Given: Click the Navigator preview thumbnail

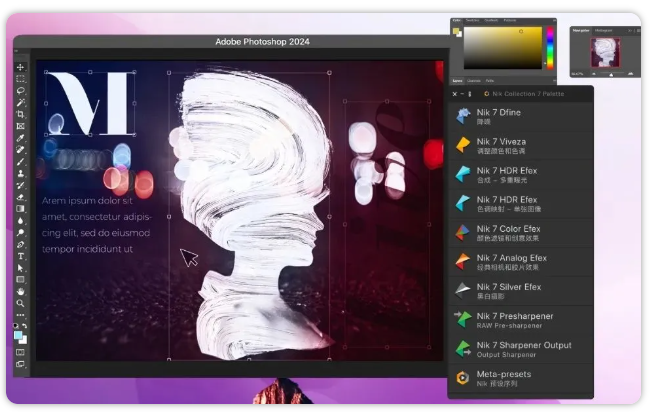Looking at the screenshot, I should [x=605, y=52].
